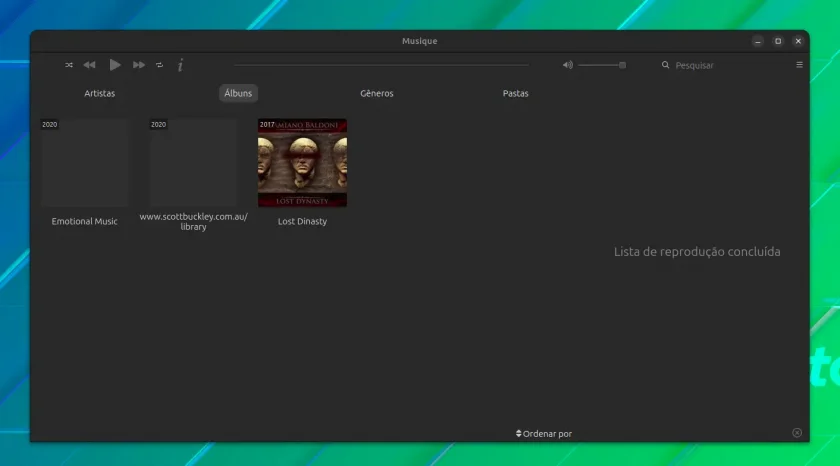Select the Álbuns tab

click(x=238, y=93)
